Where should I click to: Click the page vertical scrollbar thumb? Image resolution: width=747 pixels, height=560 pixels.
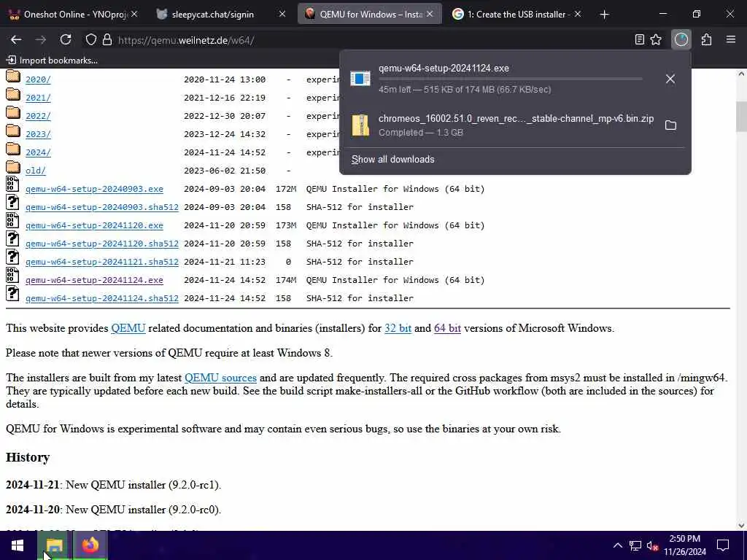click(x=741, y=117)
